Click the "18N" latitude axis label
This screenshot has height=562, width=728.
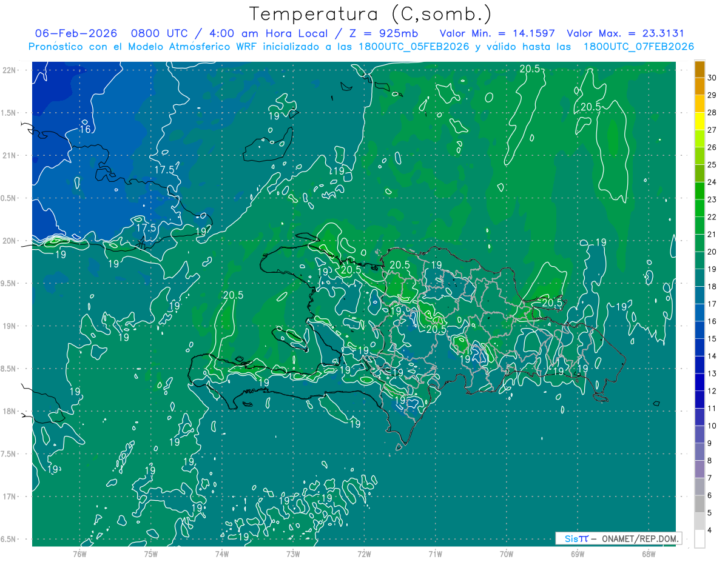[x=10, y=411]
